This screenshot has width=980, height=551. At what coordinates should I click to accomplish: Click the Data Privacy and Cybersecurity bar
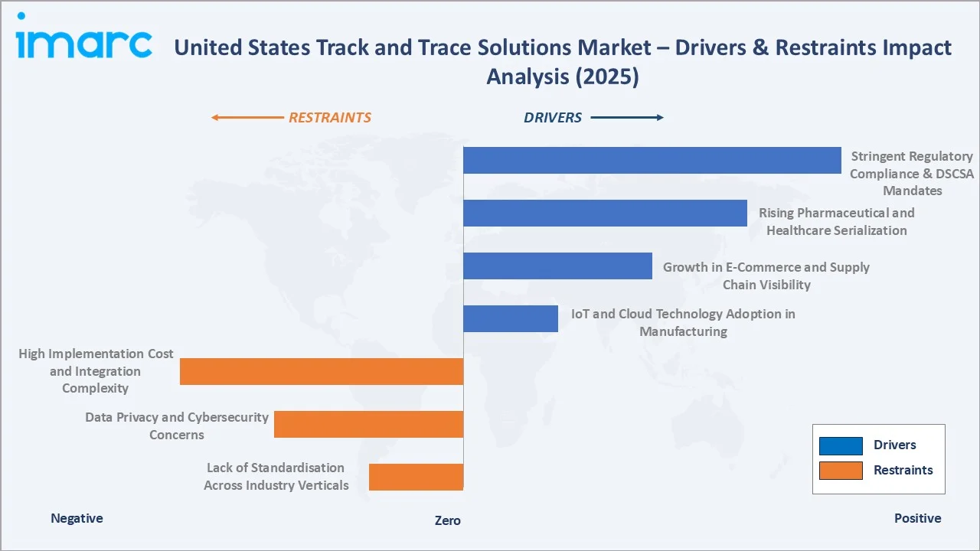click(x=368, y=424)
